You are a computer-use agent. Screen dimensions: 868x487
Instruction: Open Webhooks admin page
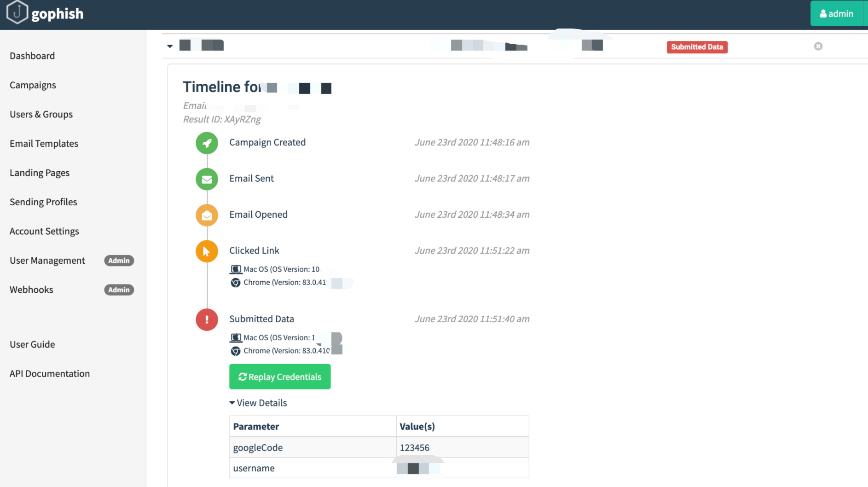coord(31,290)
